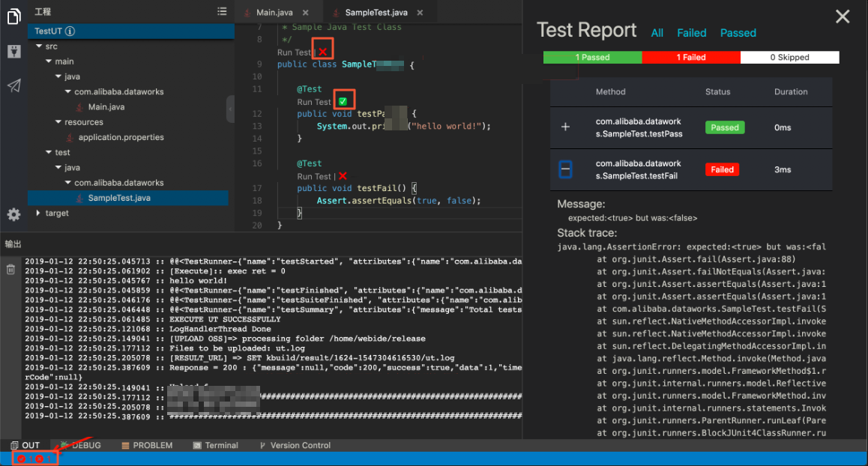Click the red X beside class Run Test
The height and width of the screenshot is (466, 868).
tap(322, 52)
